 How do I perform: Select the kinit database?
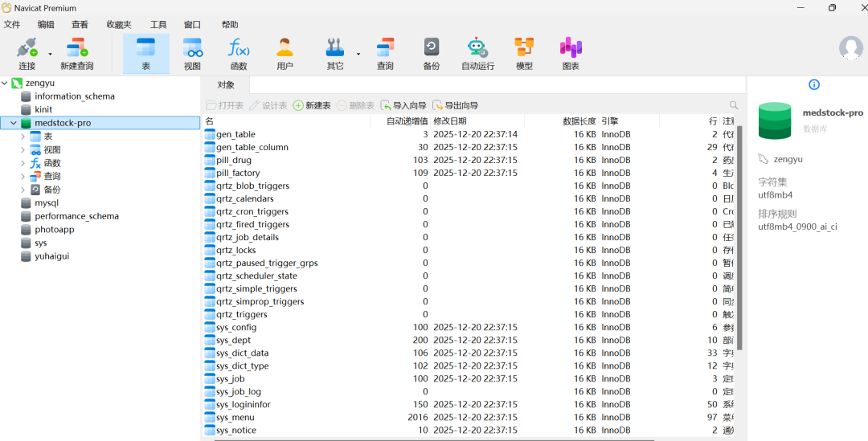(43, 109)
